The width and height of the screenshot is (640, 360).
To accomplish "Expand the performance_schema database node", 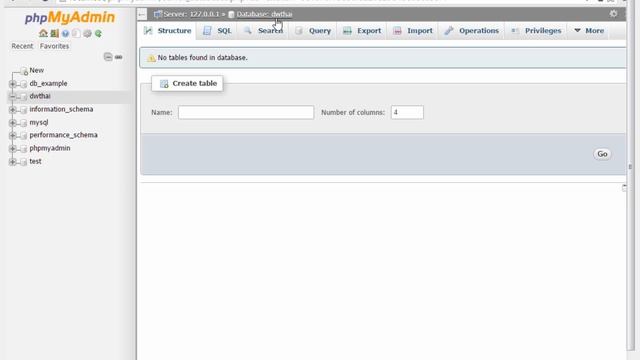I will [x=12, y=135].
